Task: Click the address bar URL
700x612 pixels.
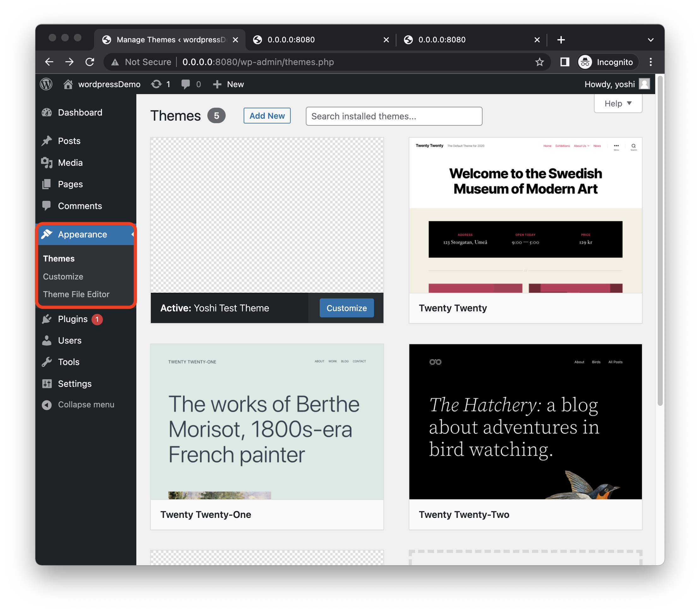Action: click(258, 62)
